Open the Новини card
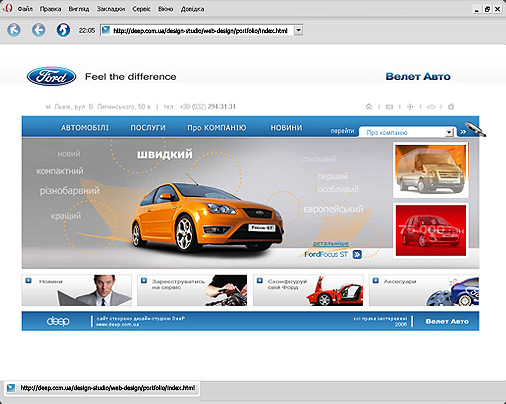This screenshot has height=404, width=506. click(77, 290)
